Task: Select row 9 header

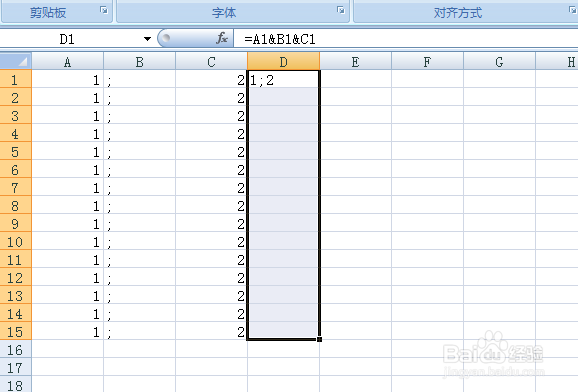Action: pyautogui.click(x=15, y=223)
